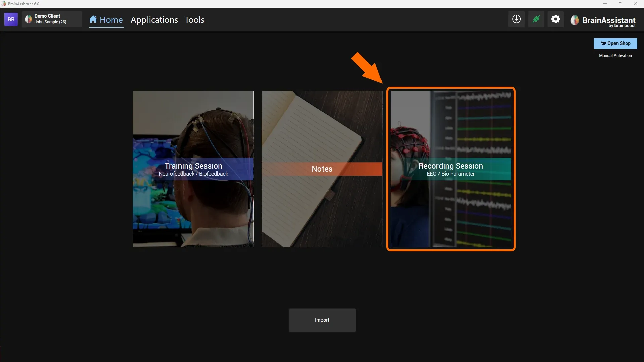Open the Demo Client John Sample selector
This screenshot has width=644, height=362.
pyautogui.click(x=52, y=19)
